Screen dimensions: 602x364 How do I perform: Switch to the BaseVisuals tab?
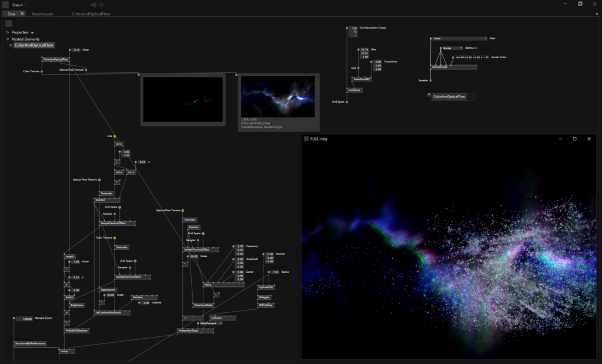(x=42, y=13)
